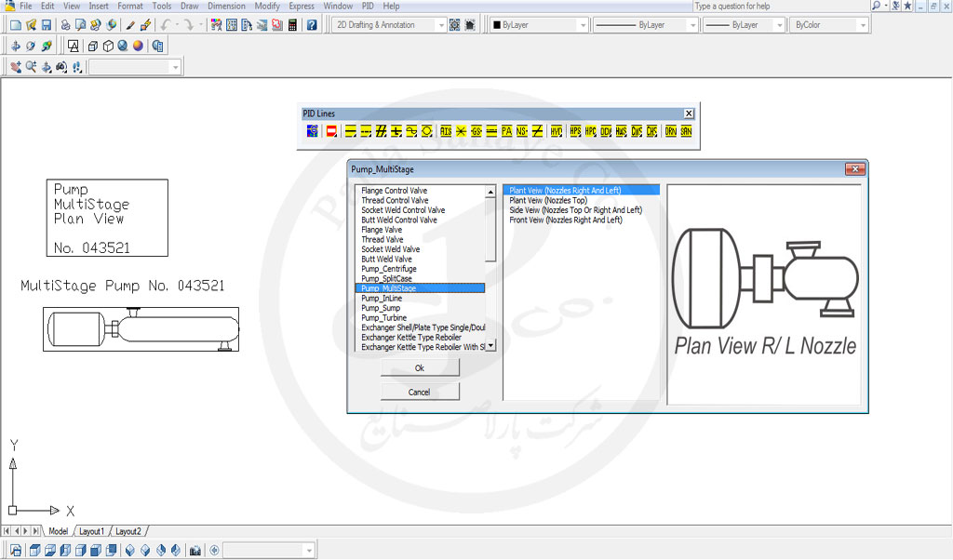The height and width of the screenshot is (560, 953).
Task: Click the New drawing icon
Action: point(16,25)
